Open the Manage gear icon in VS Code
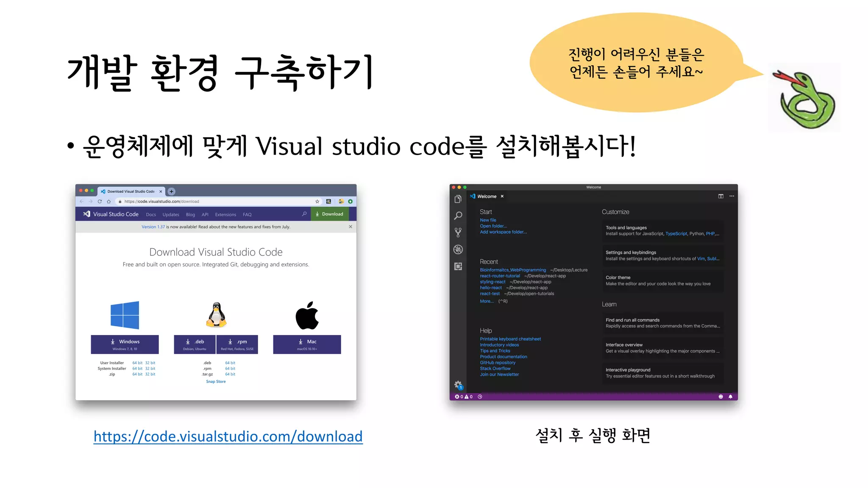 (x=458, y=385)
